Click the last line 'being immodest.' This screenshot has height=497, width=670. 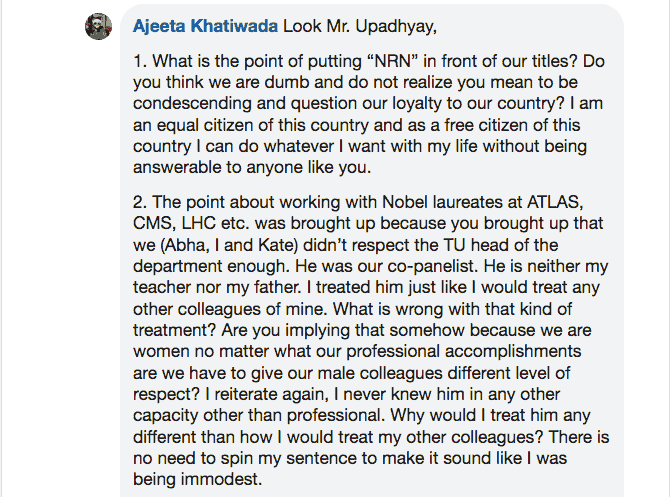tap(197, 479)
